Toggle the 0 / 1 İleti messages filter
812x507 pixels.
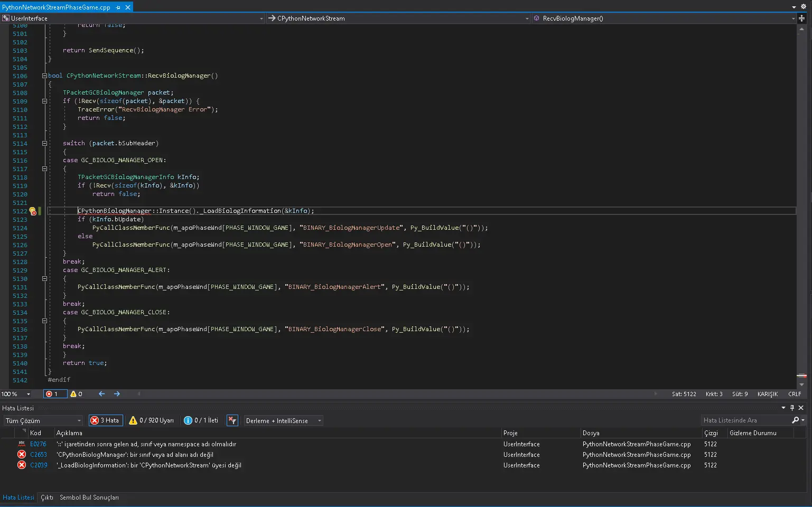point(201,420)
